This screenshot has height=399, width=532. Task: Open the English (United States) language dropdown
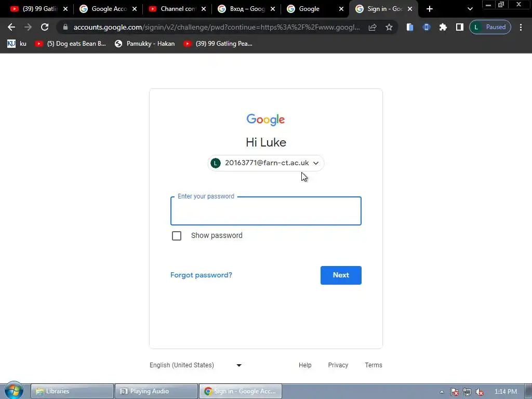[196, 365]
